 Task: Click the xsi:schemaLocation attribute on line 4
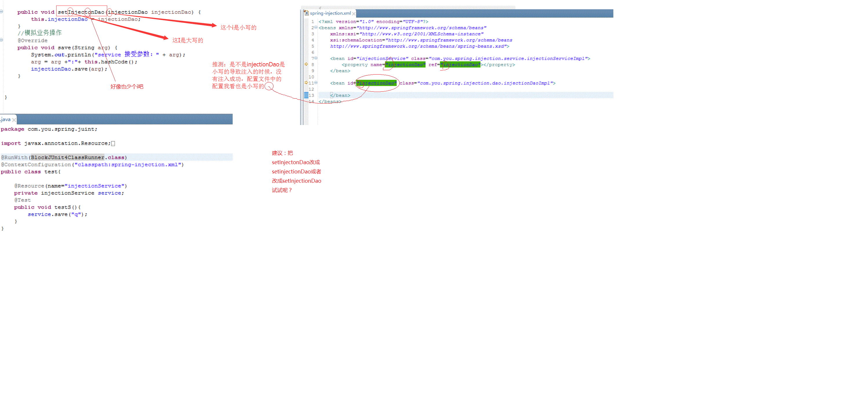(x=421, y=40)
